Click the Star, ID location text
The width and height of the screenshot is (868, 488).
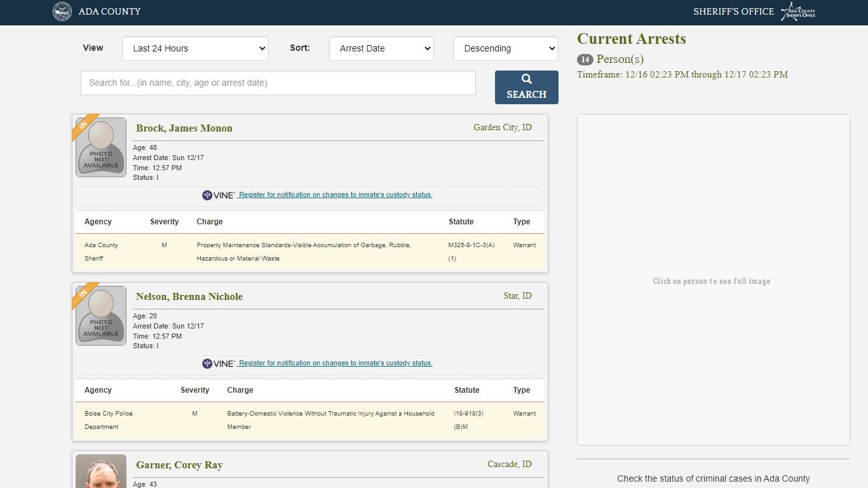517,296
